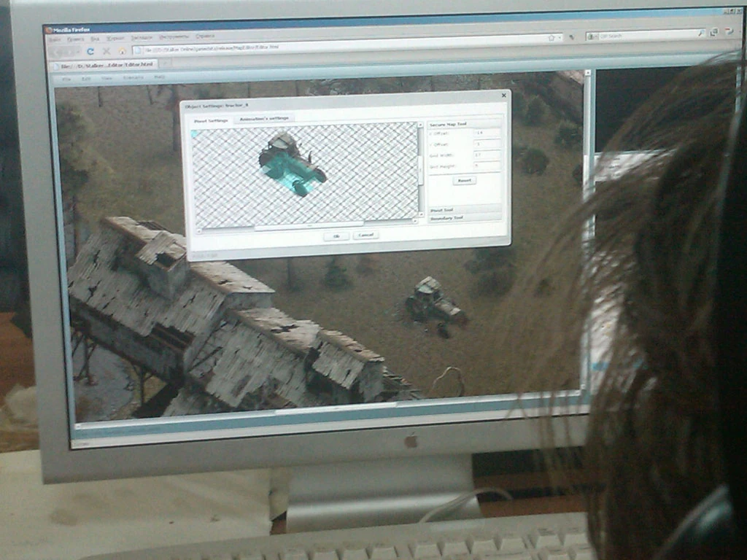Click the Ok button in the dialog

[x=336, y=236]
